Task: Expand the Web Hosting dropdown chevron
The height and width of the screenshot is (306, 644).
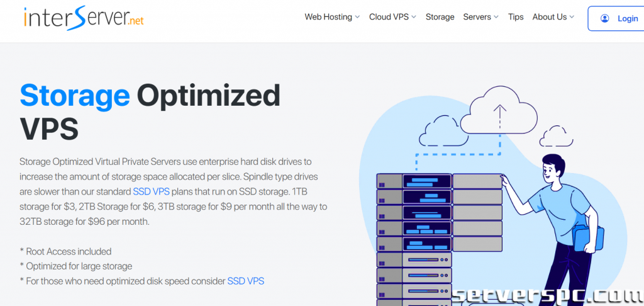Action: point(357,18)
